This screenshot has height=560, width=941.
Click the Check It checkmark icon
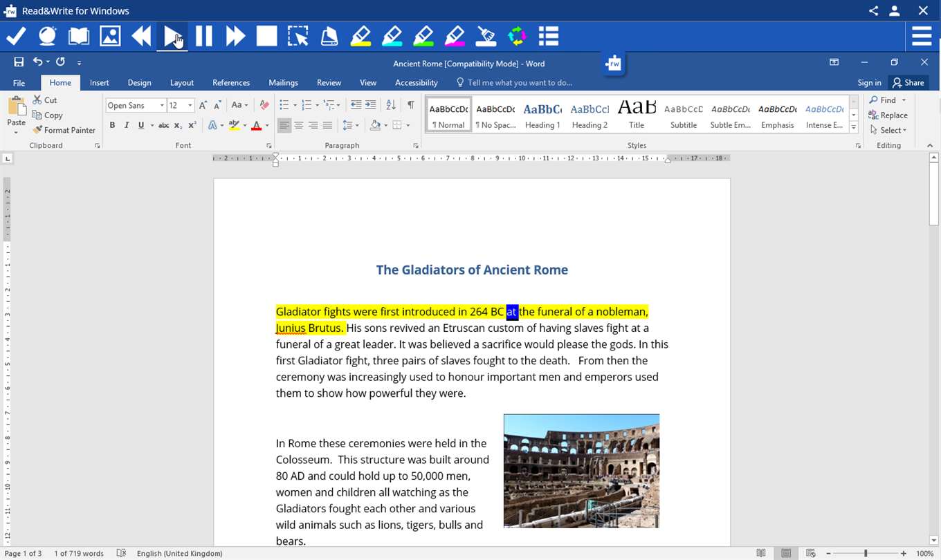(x=16, y=36)
